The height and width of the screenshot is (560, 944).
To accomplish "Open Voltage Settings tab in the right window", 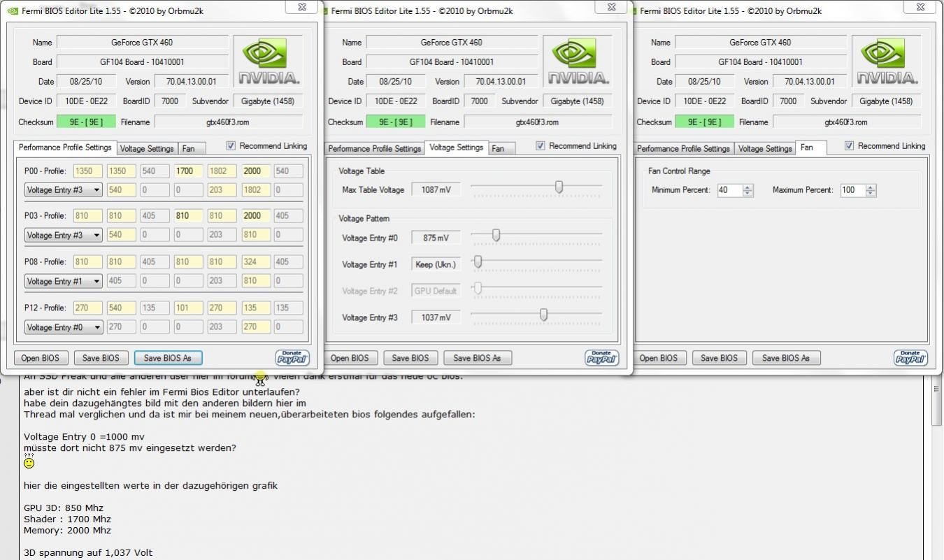I will (x=765, y=149).
